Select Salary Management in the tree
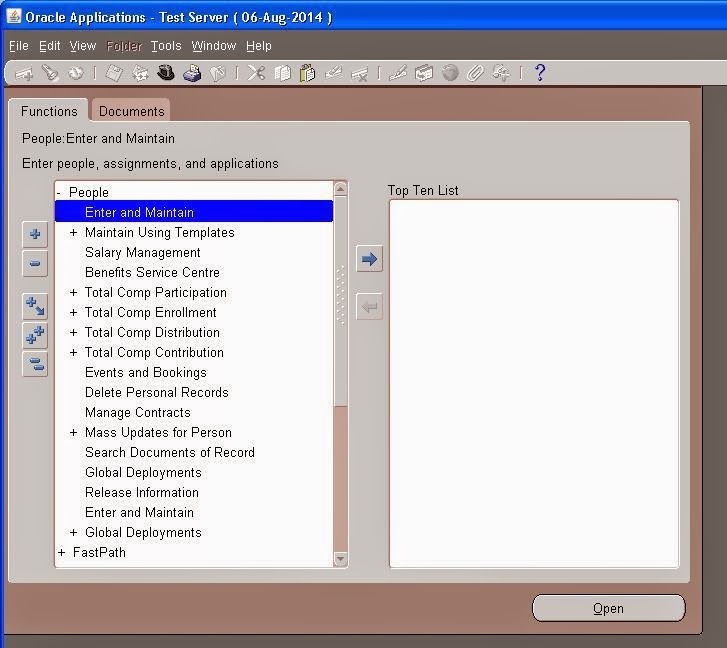727x648 pixels. coord(143,253)
